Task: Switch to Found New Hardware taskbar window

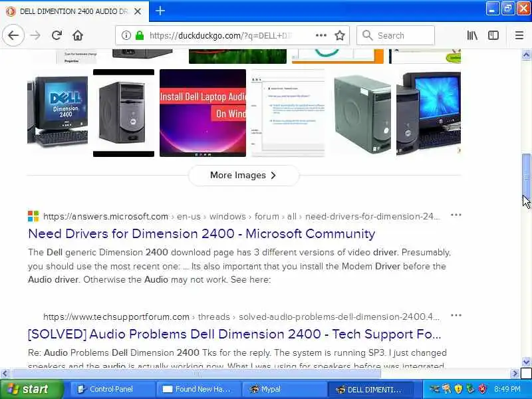Action: (198, 389)
